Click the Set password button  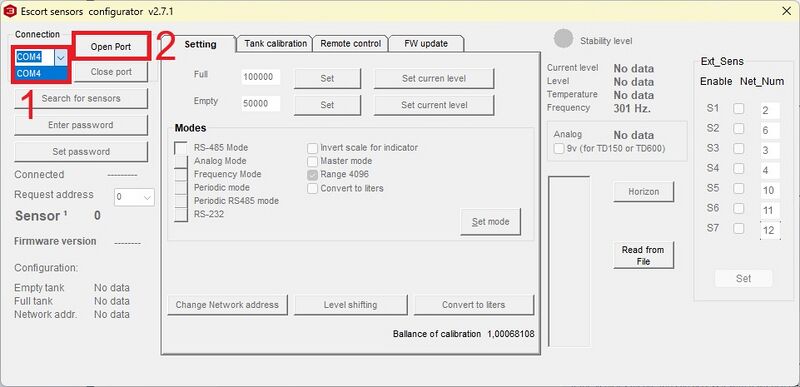pyautogui.click(x=81, y=151)
